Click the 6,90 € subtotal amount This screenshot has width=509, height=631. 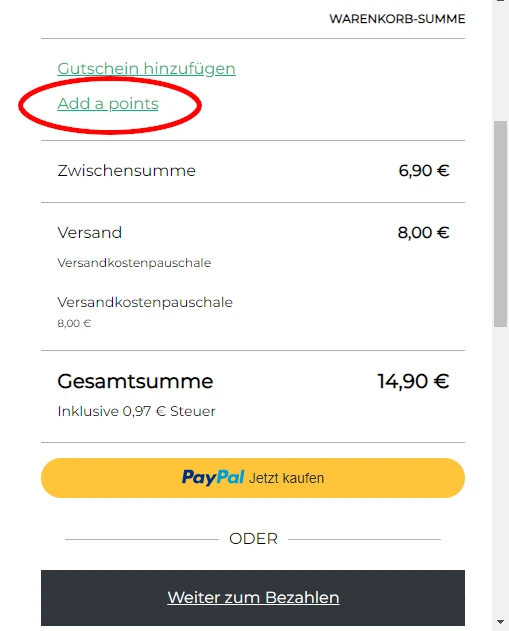click(x=424, y=171)
